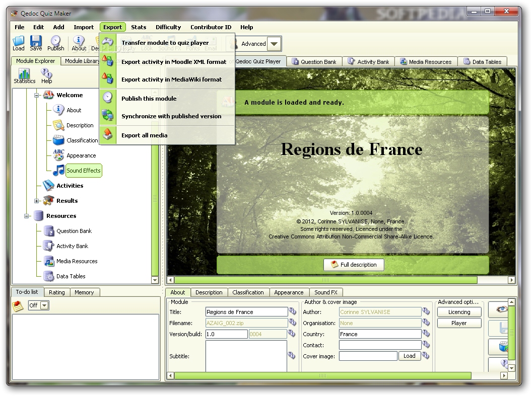Switch to the Module Library tab
The width and height of the screenshot is (532, 396).
click(82, 61)
